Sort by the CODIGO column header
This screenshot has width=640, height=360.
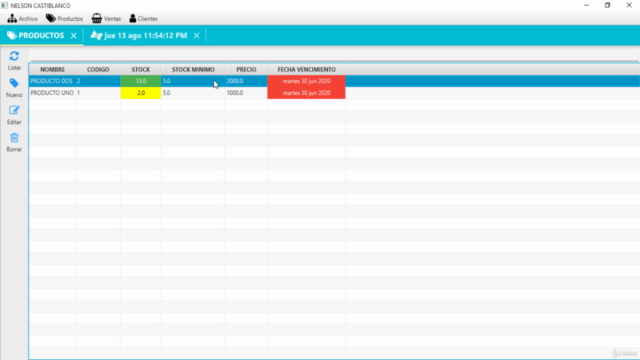pyautogui.click(x=98, y=69)
